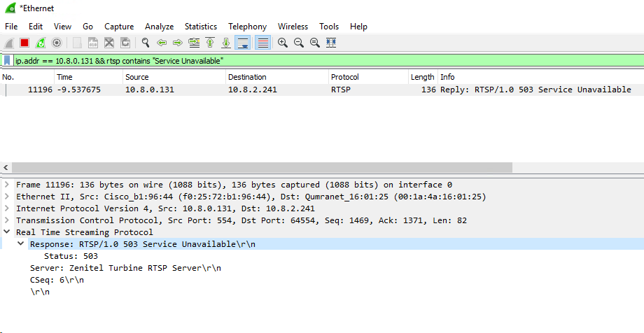Collapse the Real Time Streaming Protocol tree
This screenshot has width=644, height=333.
(6, 232)
